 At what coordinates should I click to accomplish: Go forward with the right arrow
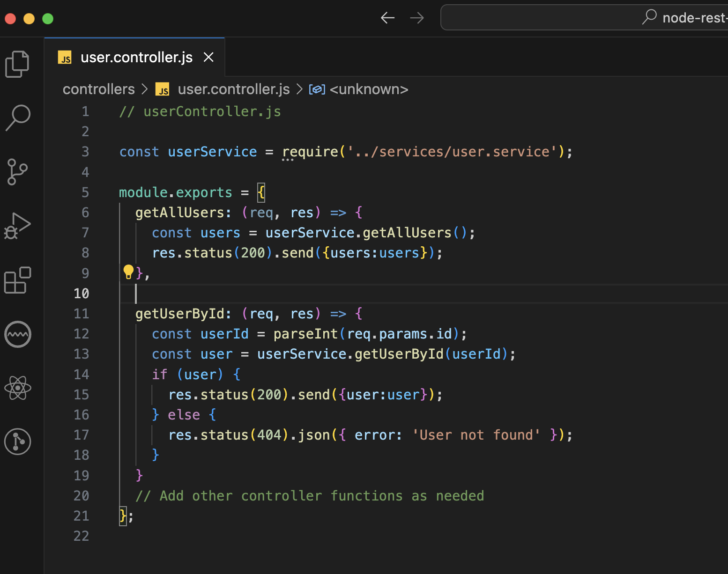[x=416, y=18]
